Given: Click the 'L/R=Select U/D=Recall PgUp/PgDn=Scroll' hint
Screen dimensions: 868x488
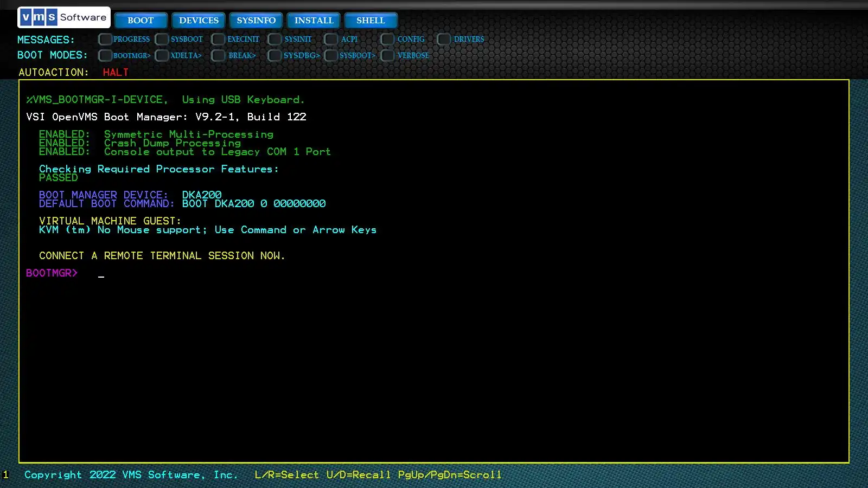Looking at the screenshot, I should [x=378, y=475].
